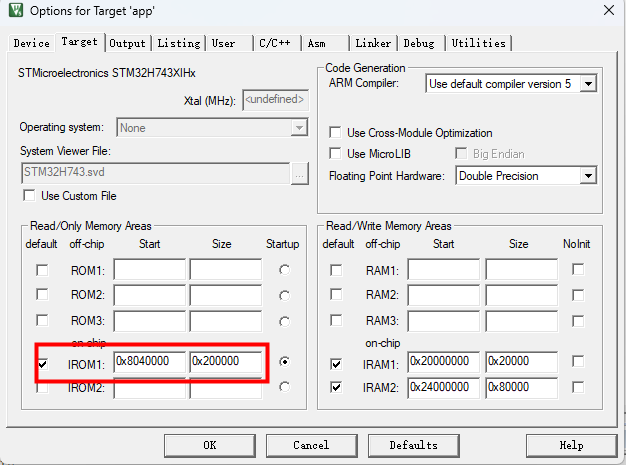Edit the IRAM1 Start value 0x20000000
Image resolution: width=626 pixels, height=465 pixels.
(x=444, y=362)
